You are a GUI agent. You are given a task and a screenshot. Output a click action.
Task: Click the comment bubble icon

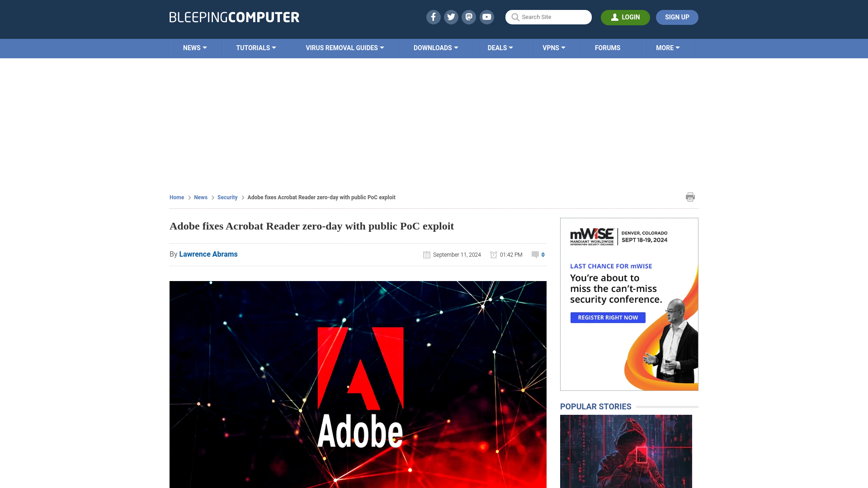pyautogui.click(x=535, y=254)
